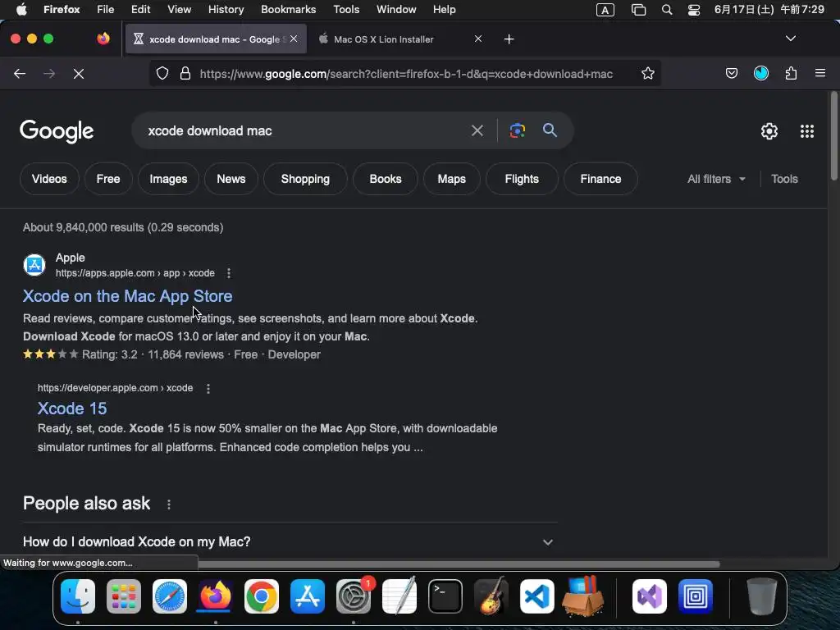The height and width of the screenshot is (630, 840).
Task: Open the Xcode 15 result link
Action: [72, 409]
